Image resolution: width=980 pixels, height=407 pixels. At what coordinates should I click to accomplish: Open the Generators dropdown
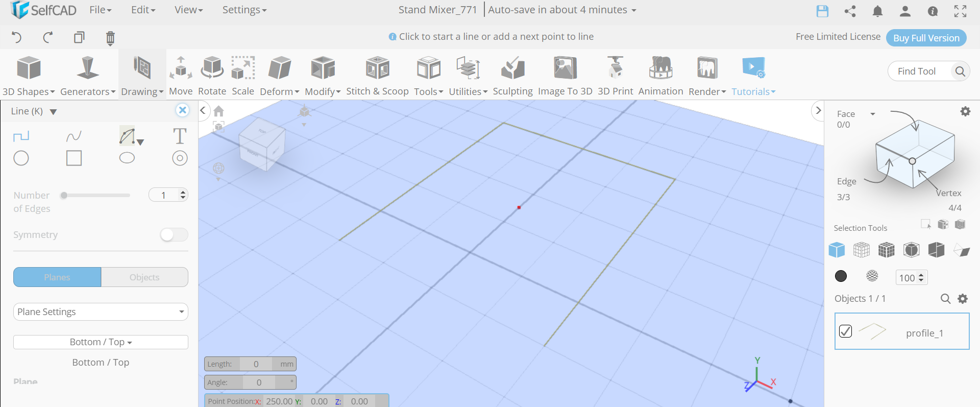(88, 76)
